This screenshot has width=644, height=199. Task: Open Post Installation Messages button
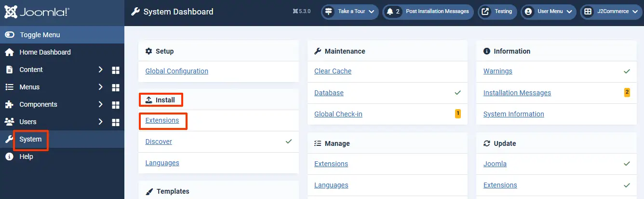(x=429, y=12)
